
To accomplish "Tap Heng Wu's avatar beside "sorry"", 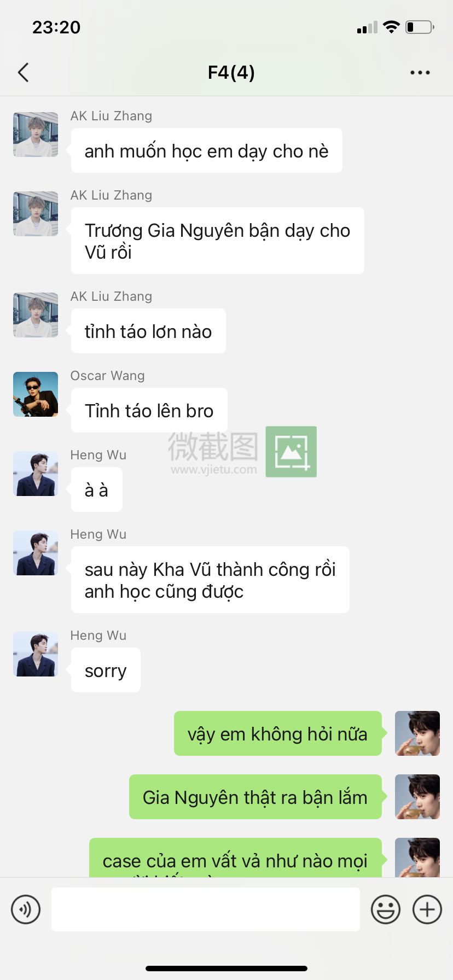I will point(36,654).
